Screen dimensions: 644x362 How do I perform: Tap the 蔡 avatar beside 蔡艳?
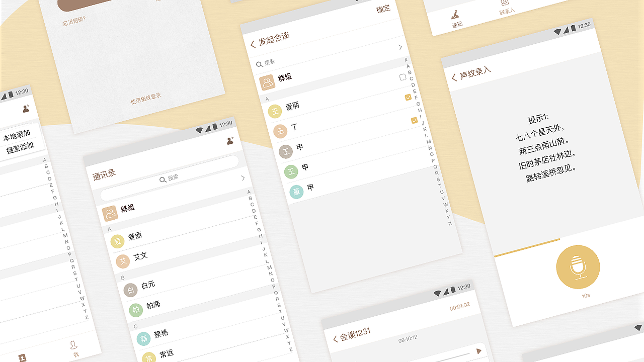pos(144,339)
